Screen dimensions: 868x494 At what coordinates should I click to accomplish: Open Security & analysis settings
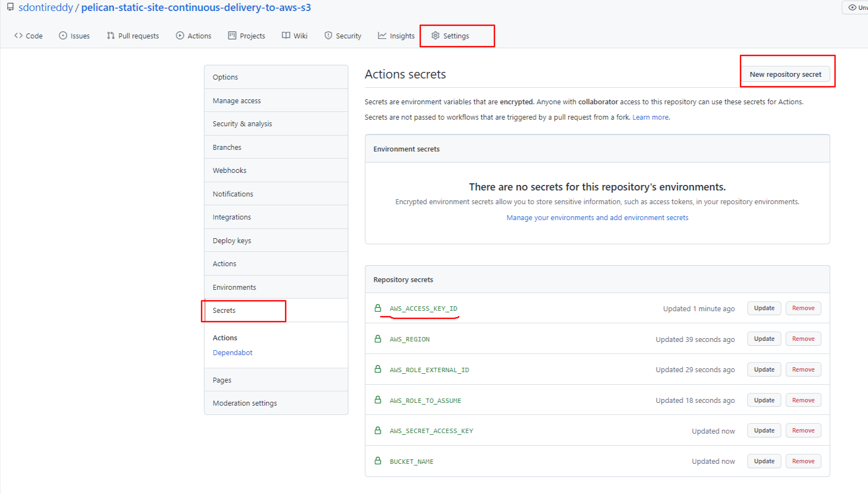(276, 124)
